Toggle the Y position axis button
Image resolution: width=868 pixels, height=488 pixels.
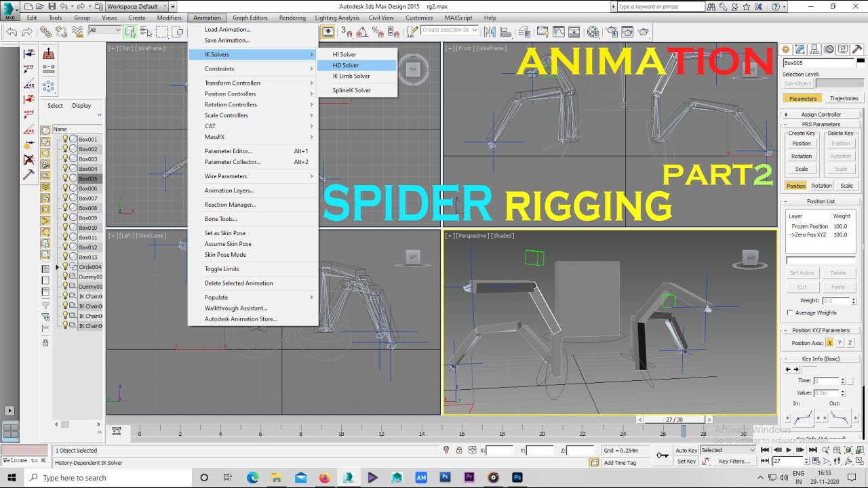click(x=840, y=343)
